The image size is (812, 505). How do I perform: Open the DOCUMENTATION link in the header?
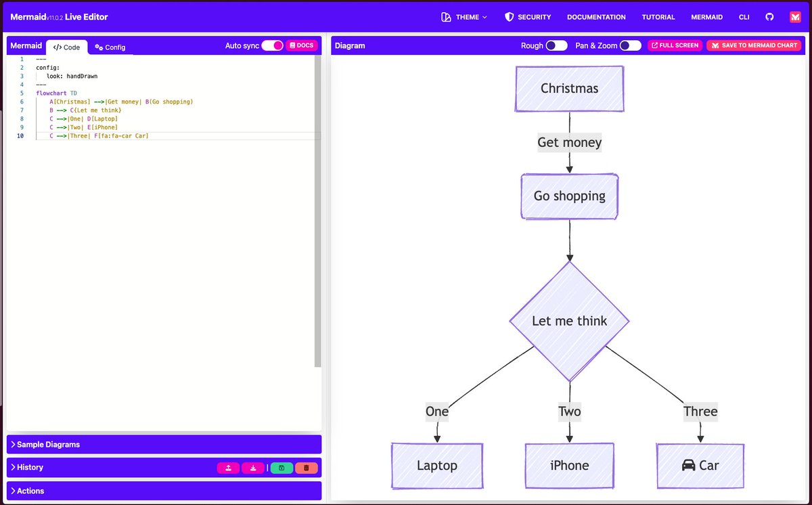coord(596,17)
